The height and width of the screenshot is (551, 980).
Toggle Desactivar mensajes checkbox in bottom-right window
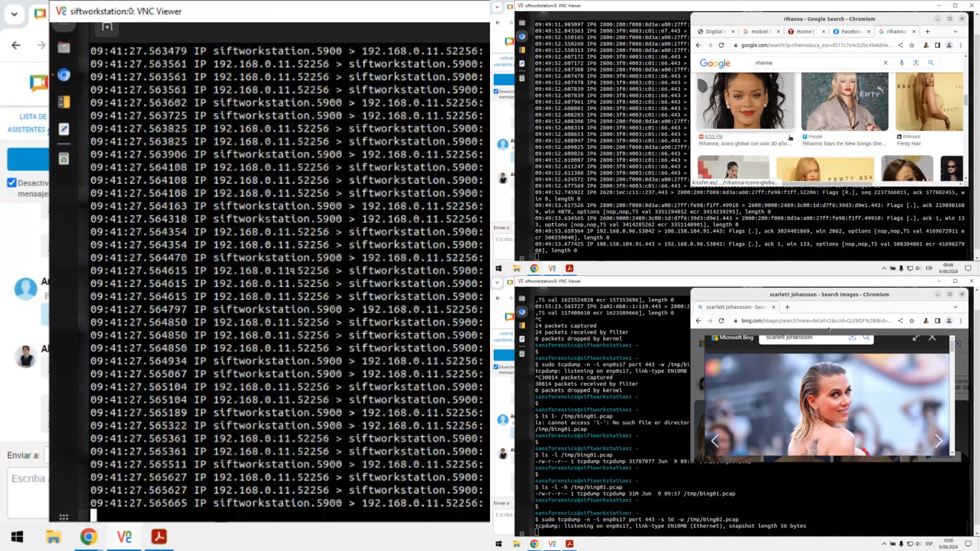(496, 367)
